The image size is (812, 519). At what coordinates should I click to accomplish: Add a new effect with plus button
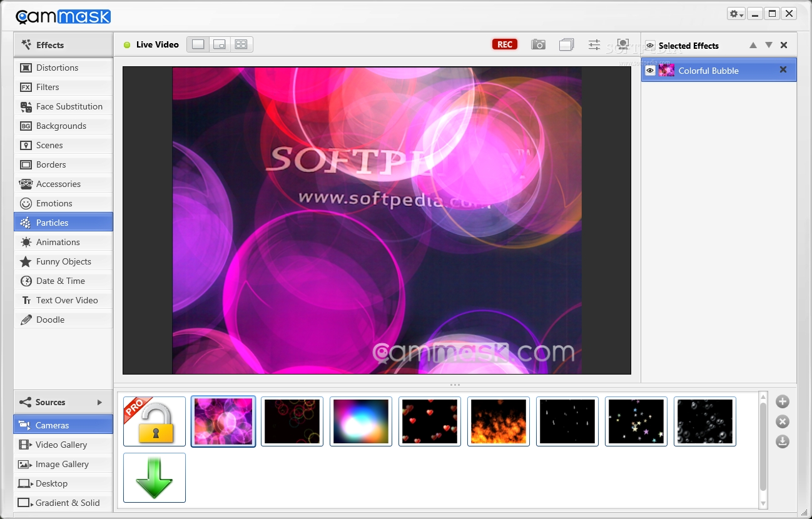click(783, 402)
